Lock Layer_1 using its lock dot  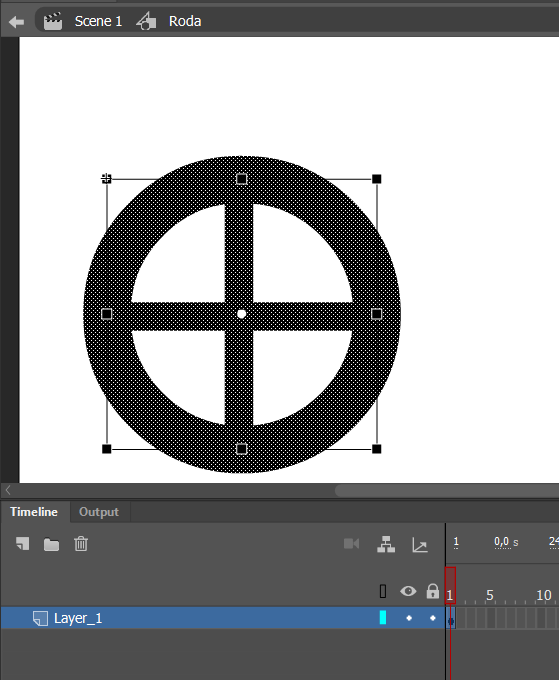[x=432, y=618]
